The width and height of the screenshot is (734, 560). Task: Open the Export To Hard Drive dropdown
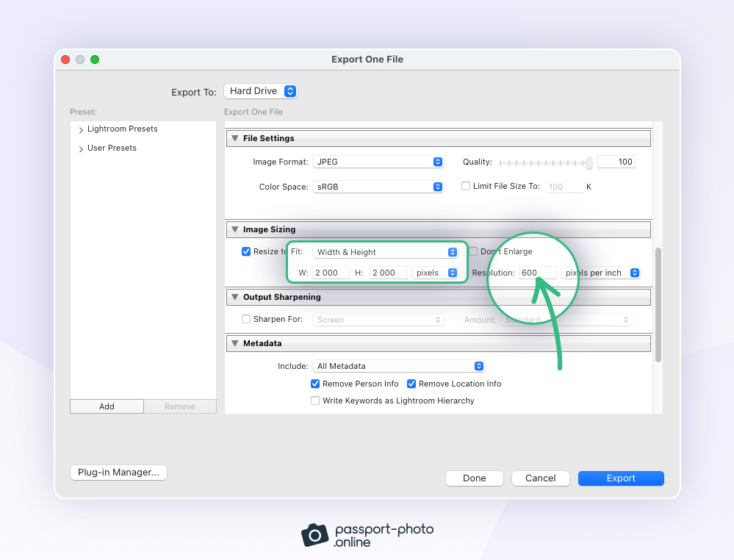[260, 91]
